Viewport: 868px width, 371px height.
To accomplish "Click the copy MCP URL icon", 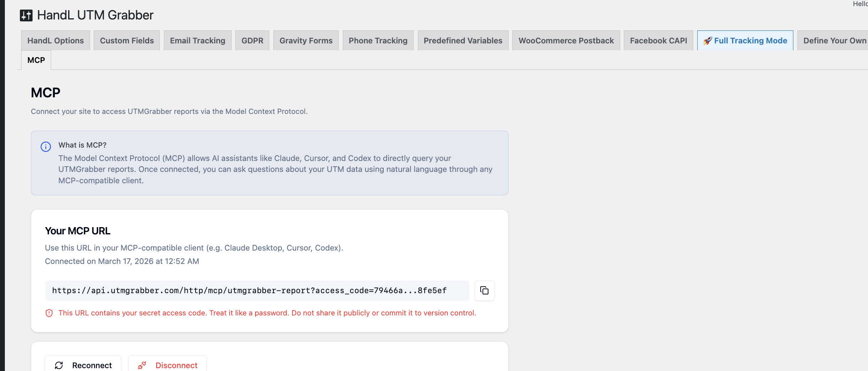I will [x=484, y=290].
